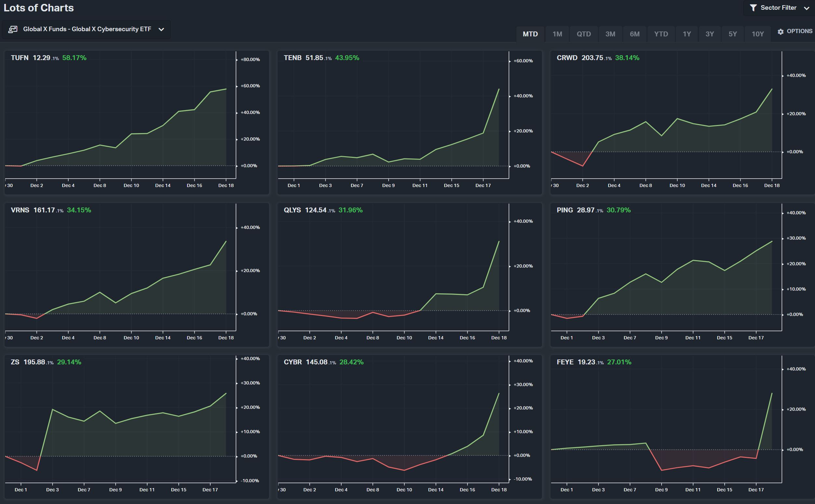Viewport: 815px width, 504px height.
Task: Choose the 5Y time range
Action: tap(733, 34)
